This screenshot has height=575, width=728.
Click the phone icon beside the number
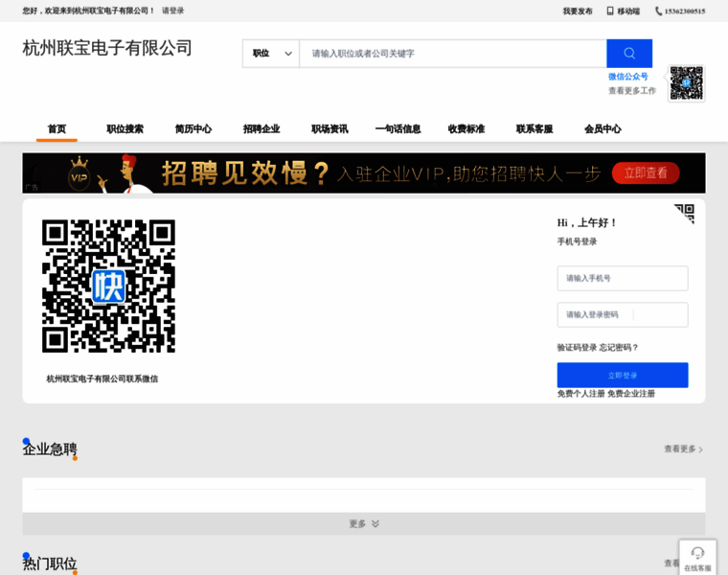(658, 11)
